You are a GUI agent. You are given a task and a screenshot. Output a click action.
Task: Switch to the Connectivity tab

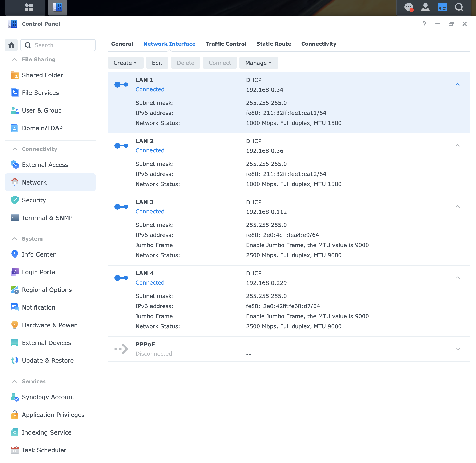click(319, 44)
